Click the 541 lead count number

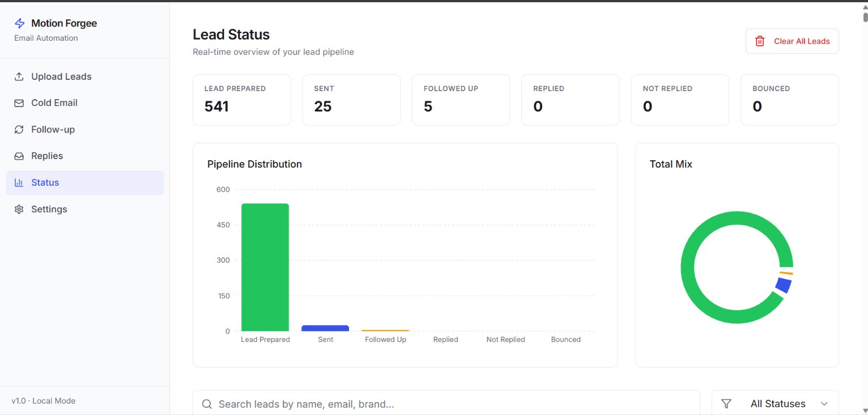216,106
